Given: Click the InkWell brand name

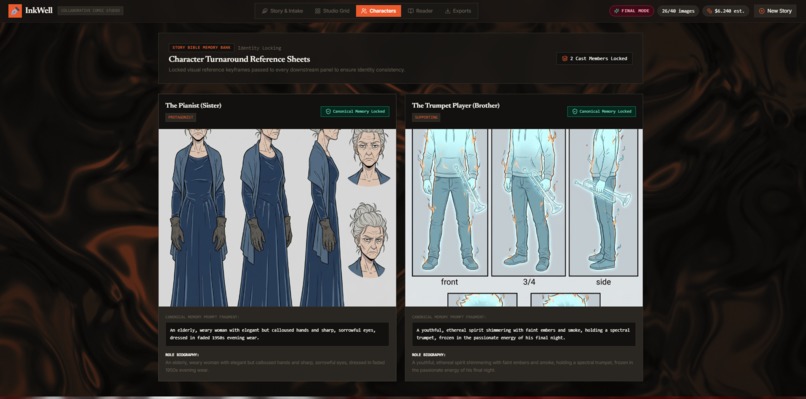Looking at the screenshot, I should pyautogui.click(x=39, y=10).
